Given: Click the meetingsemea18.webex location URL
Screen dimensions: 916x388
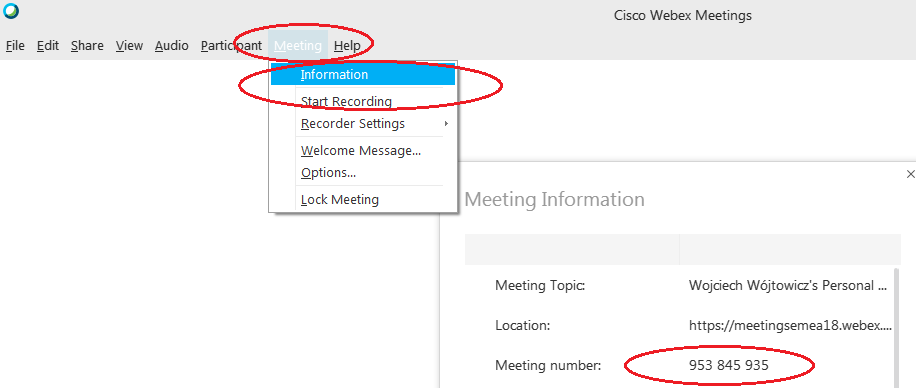Looking at the screenshot, I should click(790, 326).
